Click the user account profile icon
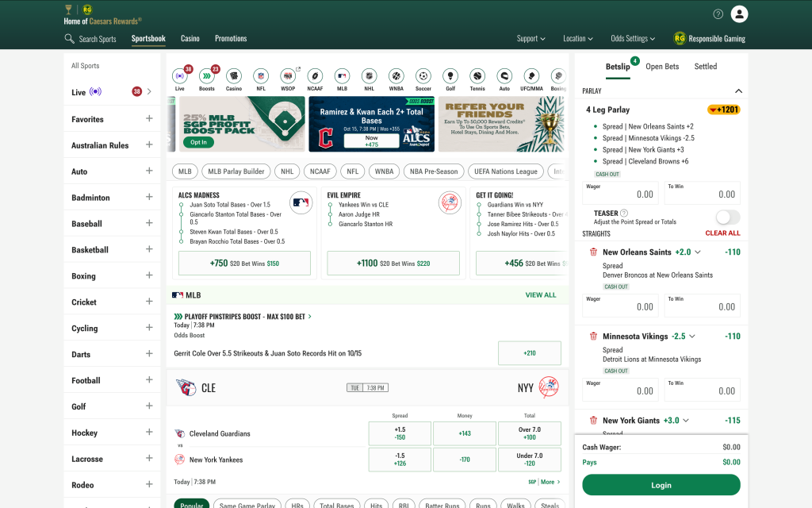 point(739,13)
